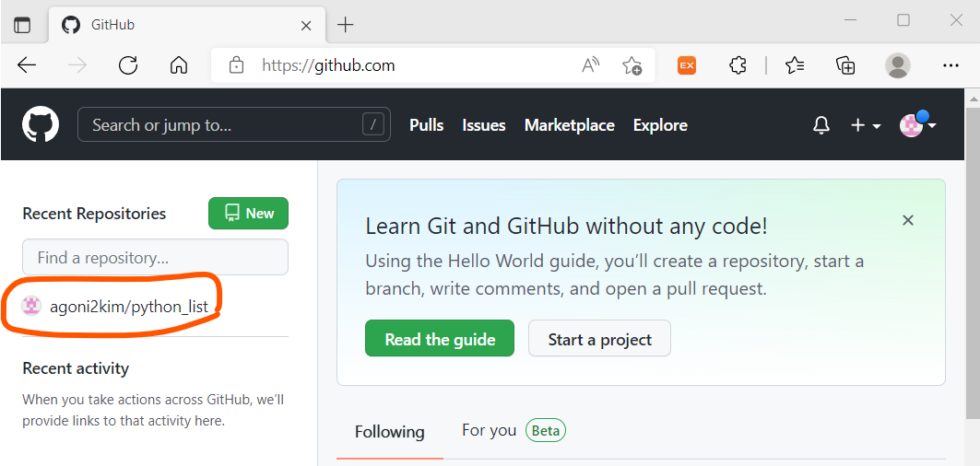Open Marketplace in navigation
980x466 pixels.
click(x=570, y=125)
